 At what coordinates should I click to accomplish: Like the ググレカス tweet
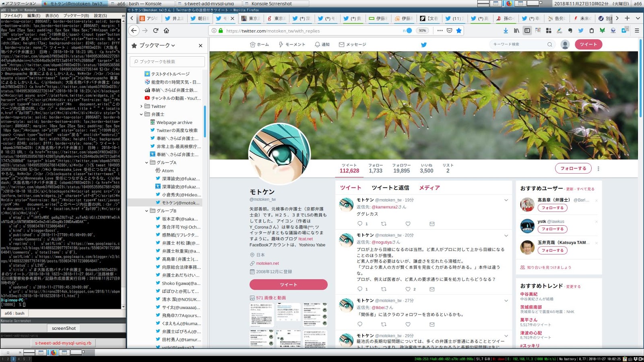point(408,224)
